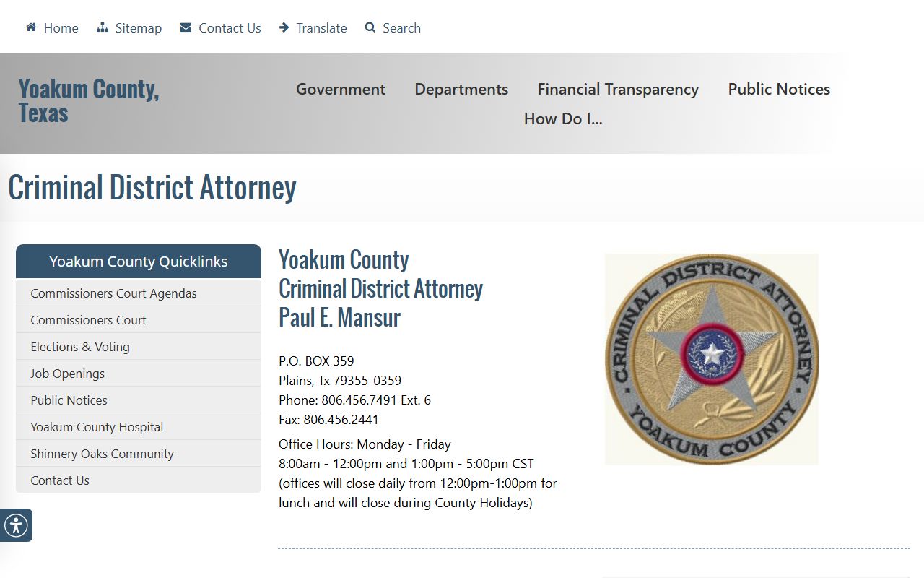
Task: Open the Sitemap link
Action: (139, 27)
